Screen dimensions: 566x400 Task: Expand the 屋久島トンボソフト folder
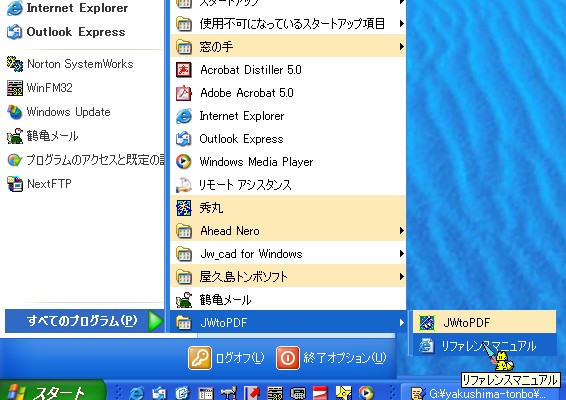tap(288, 277)
